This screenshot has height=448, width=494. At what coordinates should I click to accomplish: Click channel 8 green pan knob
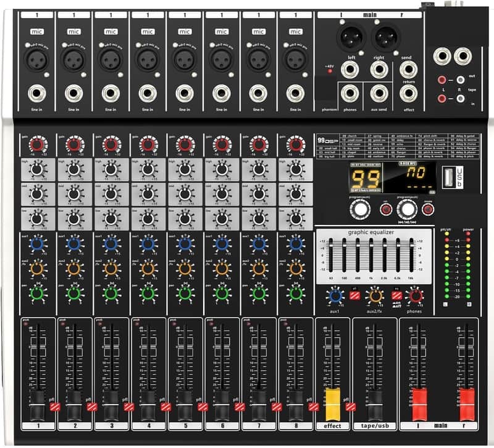click(296, 294)
